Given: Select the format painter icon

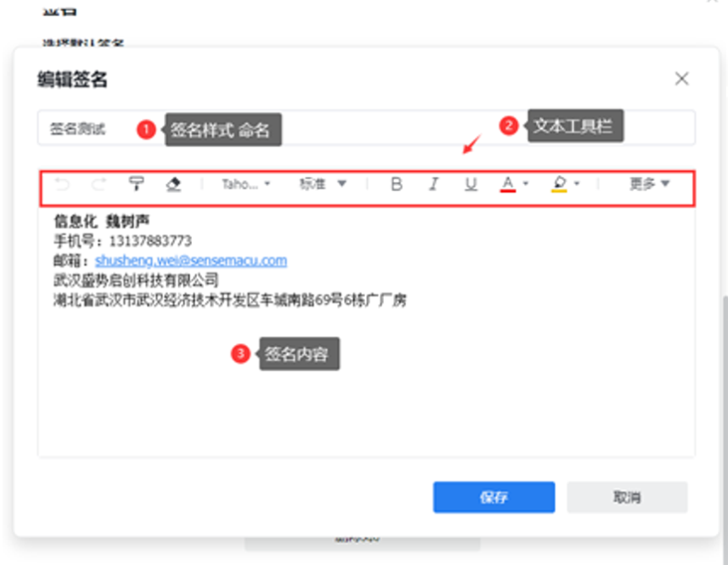Looking at the screenshot, I should point(136,184).
